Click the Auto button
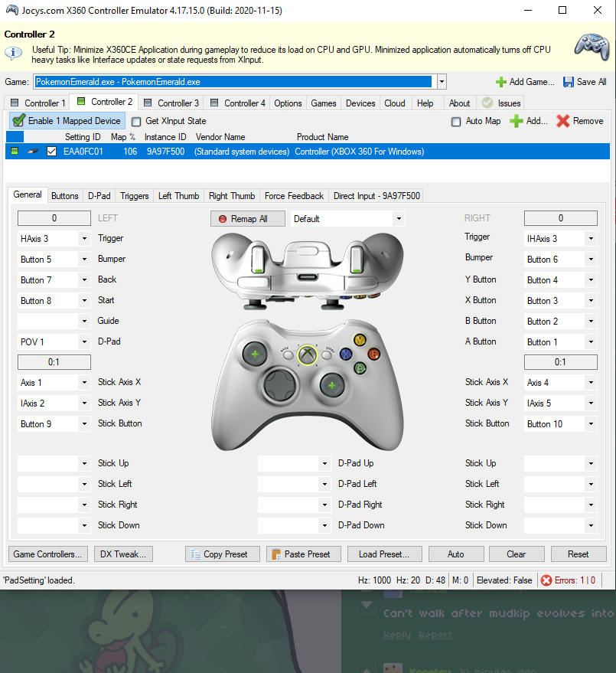616x673 pixels. click(456, 554)
